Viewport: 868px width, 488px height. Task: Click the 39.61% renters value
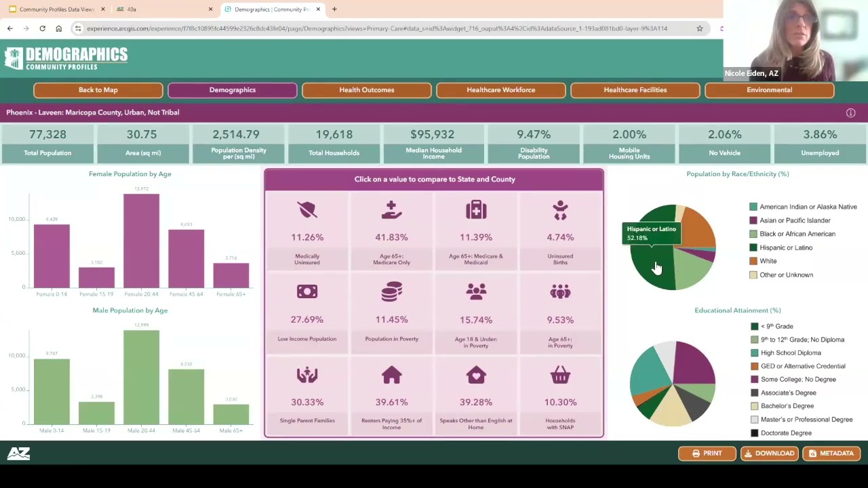391,402
